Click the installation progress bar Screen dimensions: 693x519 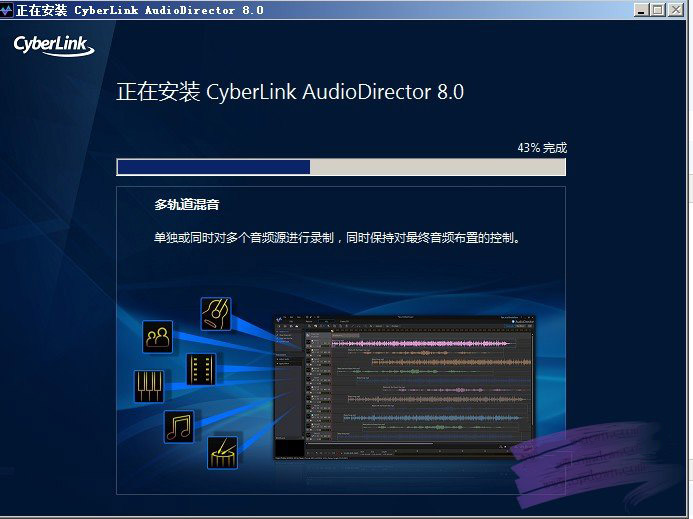(341, 167)
